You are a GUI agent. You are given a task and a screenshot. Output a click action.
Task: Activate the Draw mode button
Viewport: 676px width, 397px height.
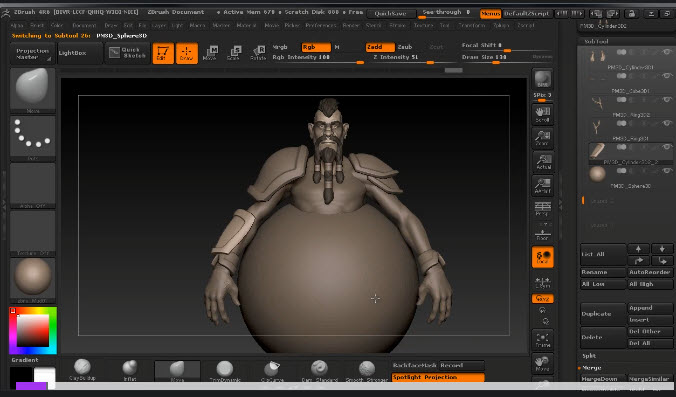coord(186,53)
